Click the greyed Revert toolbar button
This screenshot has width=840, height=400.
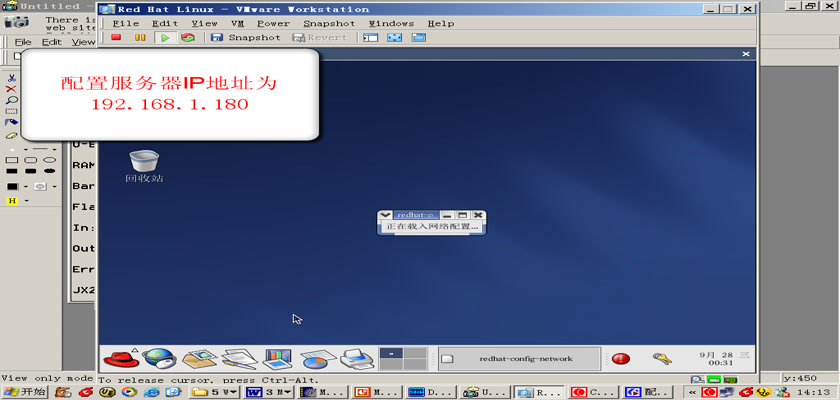[x=320, y=37]
